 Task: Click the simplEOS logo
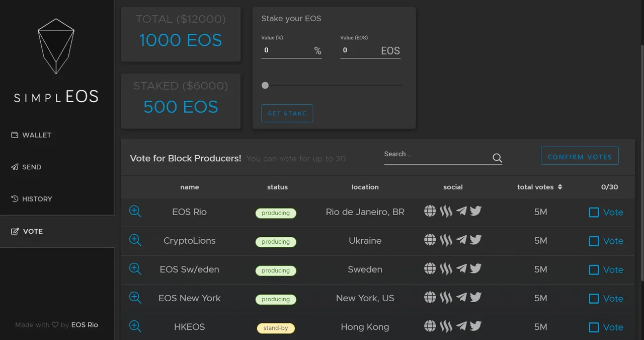point(56,60)
